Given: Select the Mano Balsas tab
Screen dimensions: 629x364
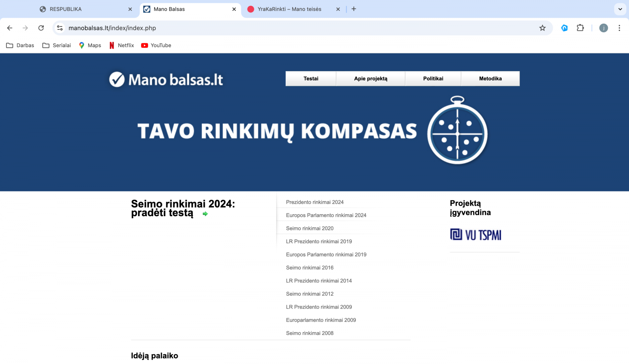Looking at the screenshot, I should 190,9.
